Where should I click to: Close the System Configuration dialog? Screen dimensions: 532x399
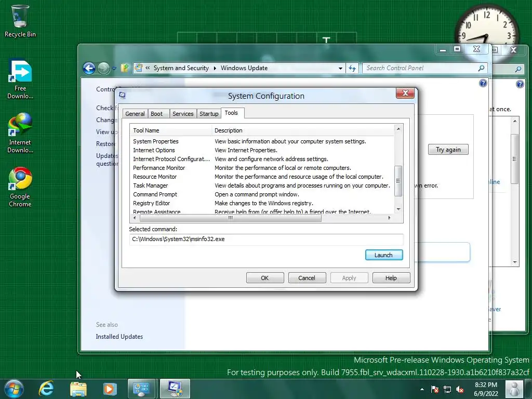pos(405,93)
